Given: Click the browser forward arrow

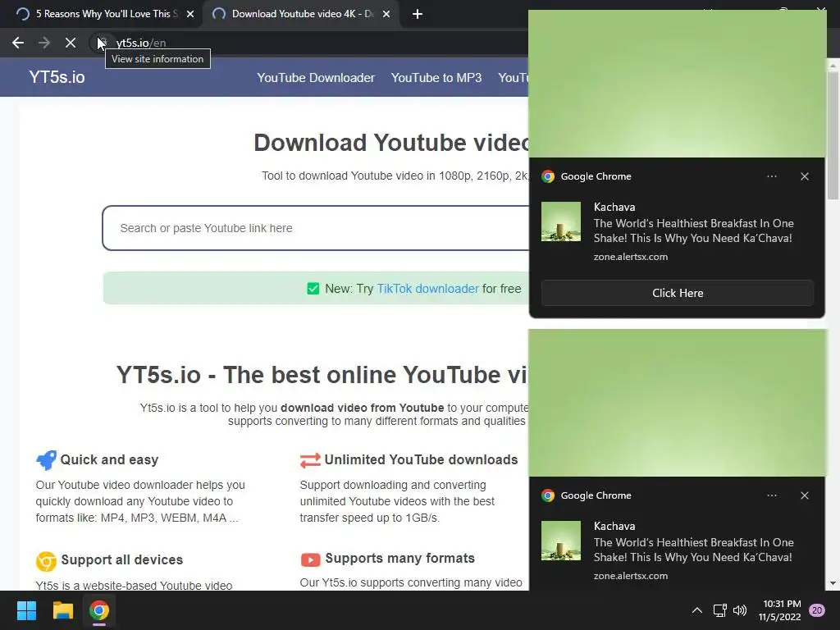Looking at the screenshot, I should 44,43.
